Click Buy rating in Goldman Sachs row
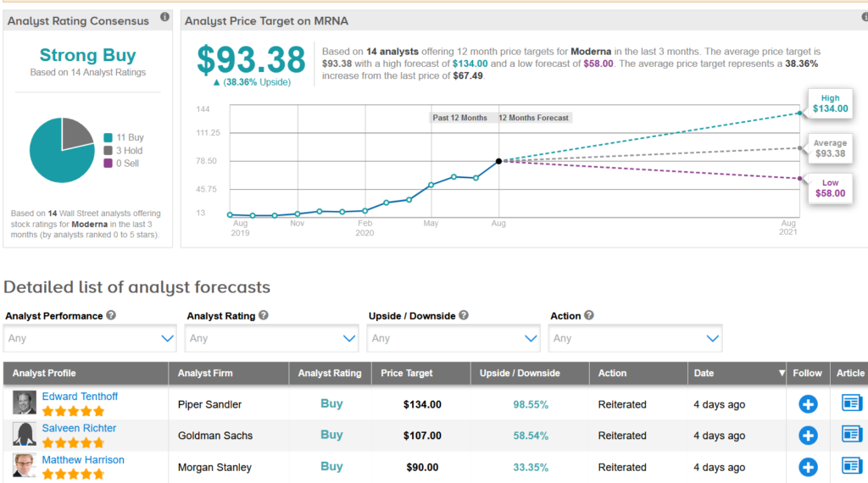Image resolution: width=868 pixels, height=483 pixels. click(331, 435)
